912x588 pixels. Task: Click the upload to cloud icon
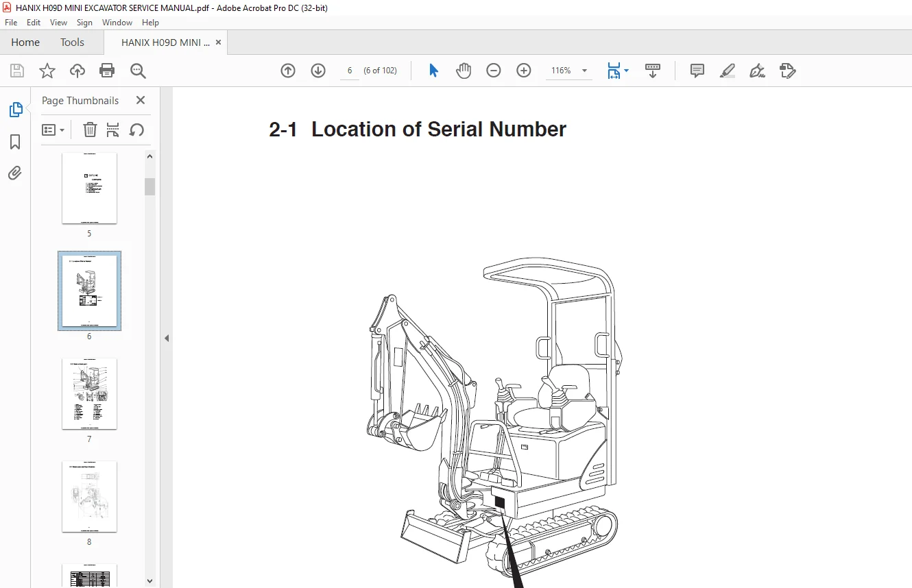tap(77, 71)
